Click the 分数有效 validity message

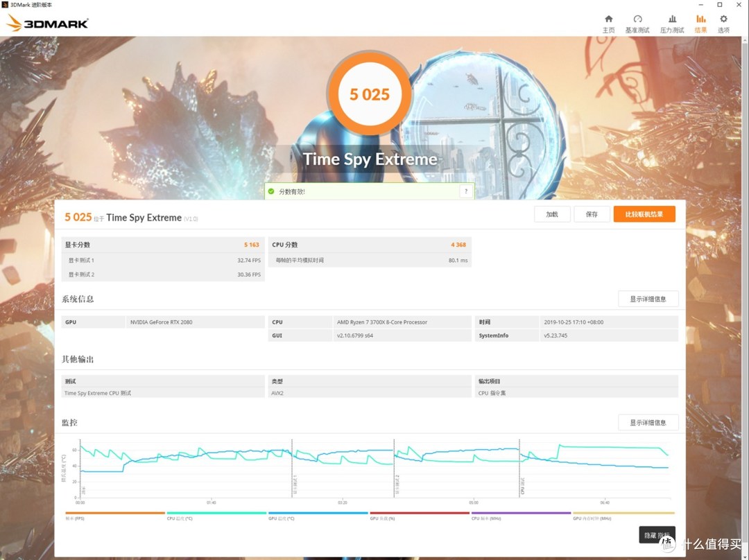point(291,191)
